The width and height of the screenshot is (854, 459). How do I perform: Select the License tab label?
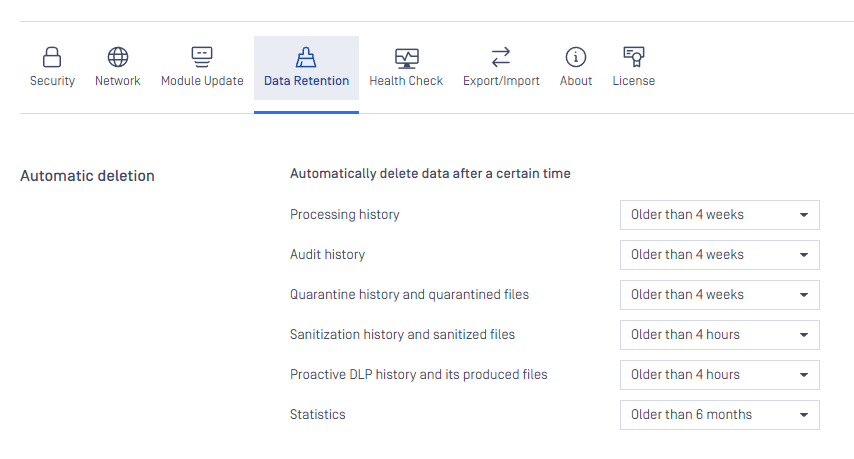633,81
